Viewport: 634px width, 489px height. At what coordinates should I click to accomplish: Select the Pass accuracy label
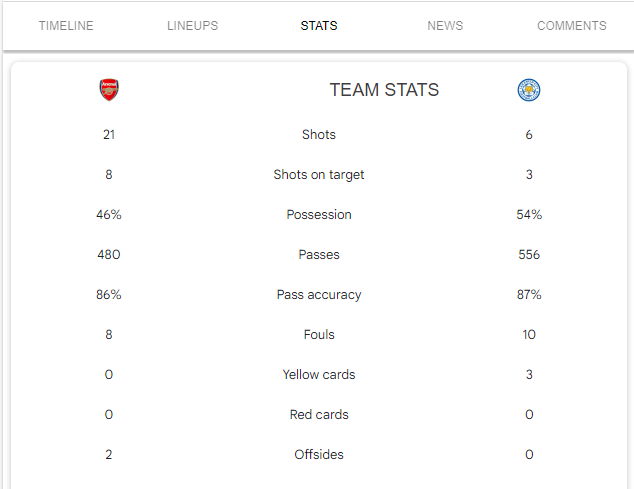click(319, 295)
